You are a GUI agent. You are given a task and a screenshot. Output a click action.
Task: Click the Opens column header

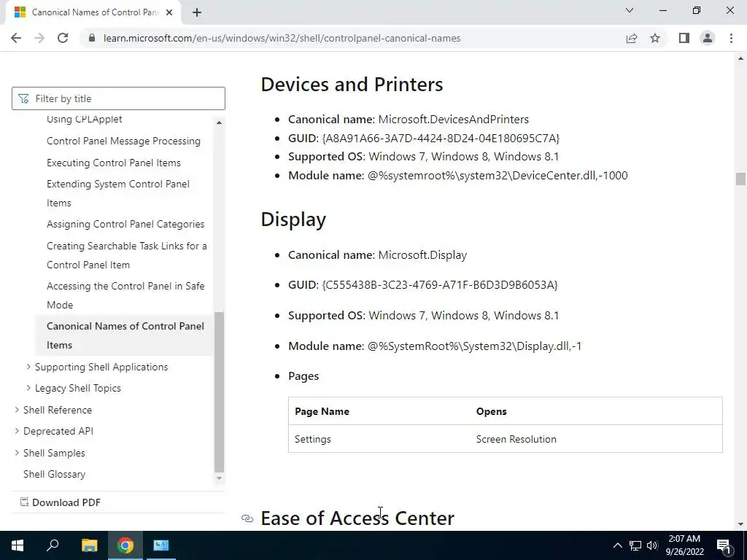pyautogui.click(x=491, y=411)
